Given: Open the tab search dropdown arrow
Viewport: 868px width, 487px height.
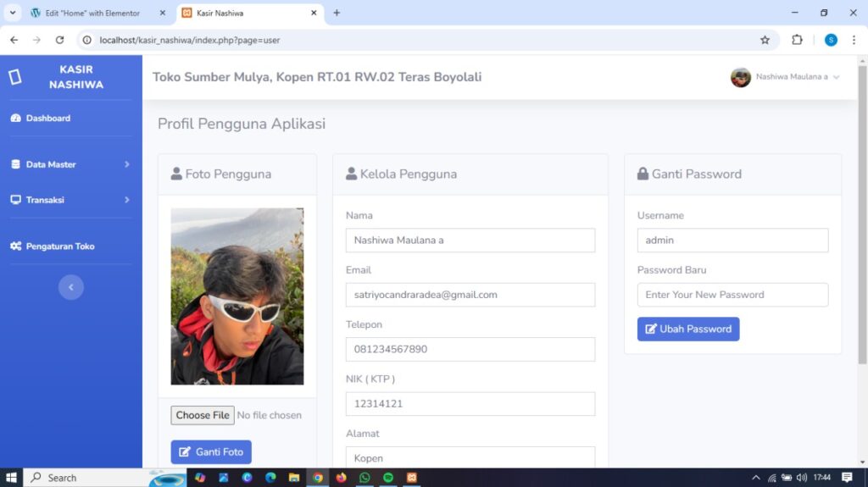Looking at the screenshot, I should 12,13.
